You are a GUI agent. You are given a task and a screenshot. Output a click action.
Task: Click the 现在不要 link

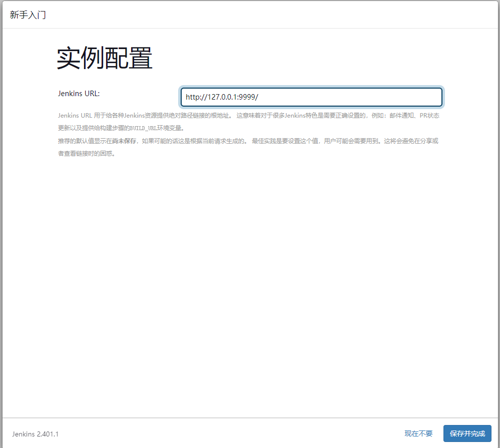pos(418,433)
